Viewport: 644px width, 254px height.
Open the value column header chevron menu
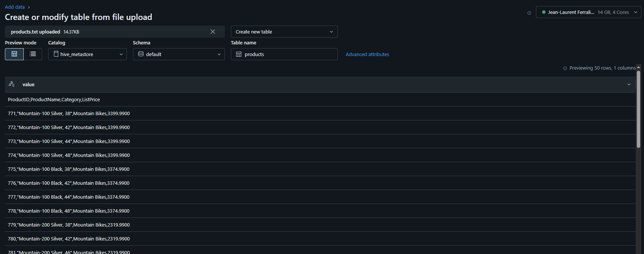pyautogui.click(x=629, y=85)
